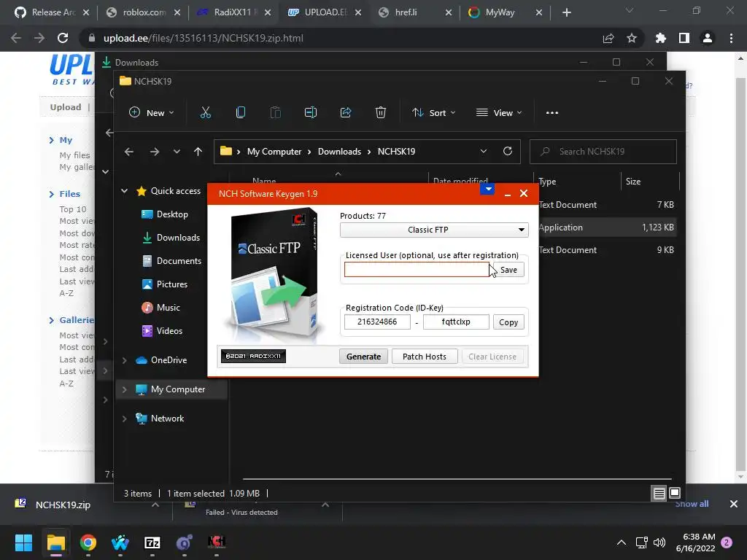Go forward in the NCHSK19 Explorer window
747x560 pixels.
[155, 152]
